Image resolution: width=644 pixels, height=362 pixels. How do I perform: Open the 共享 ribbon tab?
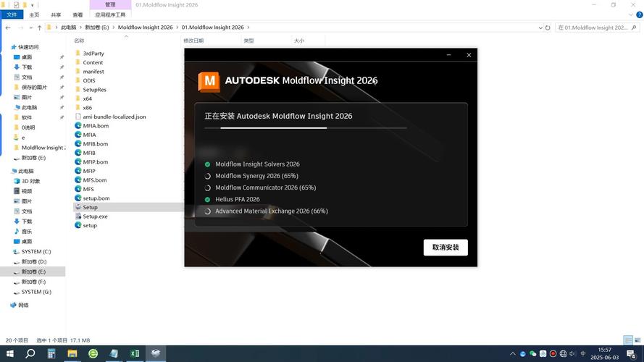pos(56,14)
